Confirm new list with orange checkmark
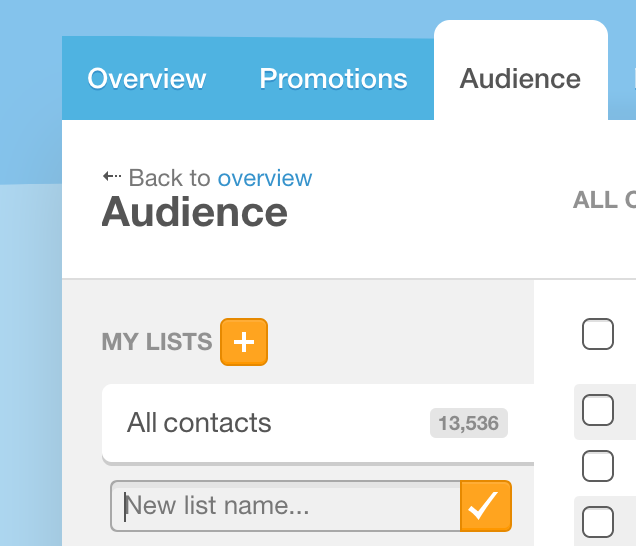The image size is (636, 546). [485, 505]
